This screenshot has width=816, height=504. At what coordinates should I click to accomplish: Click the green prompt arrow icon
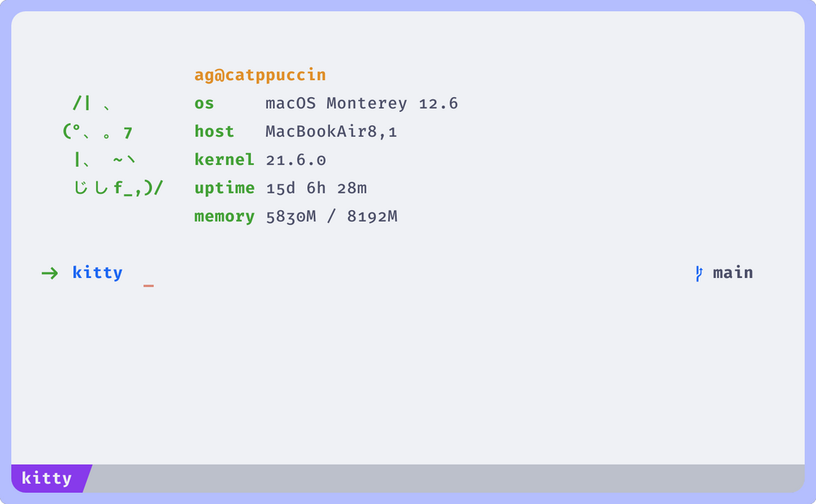(50, 273)
